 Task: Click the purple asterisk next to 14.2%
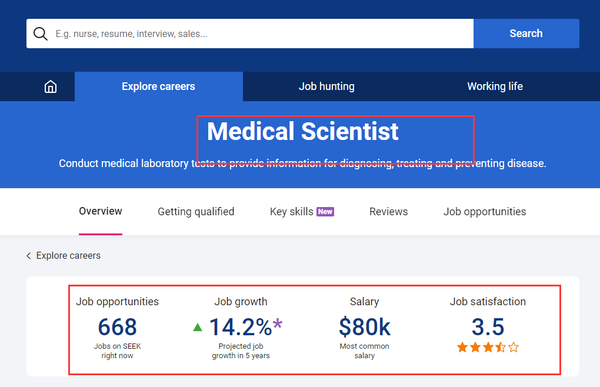click(277, 325)
